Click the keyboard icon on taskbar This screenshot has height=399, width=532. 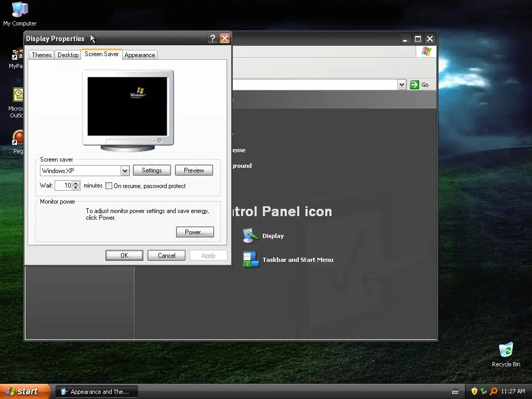pyautogui.click(x=455, y=392)
